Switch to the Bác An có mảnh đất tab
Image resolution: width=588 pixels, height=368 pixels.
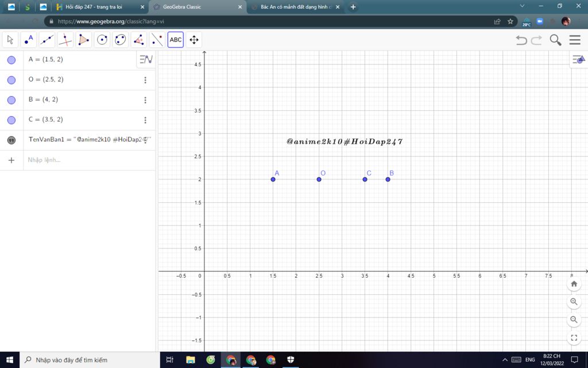[296, 7]
